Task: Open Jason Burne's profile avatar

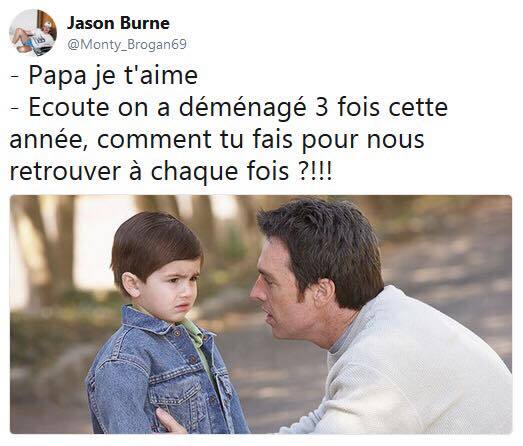Action: click(33, 32)
